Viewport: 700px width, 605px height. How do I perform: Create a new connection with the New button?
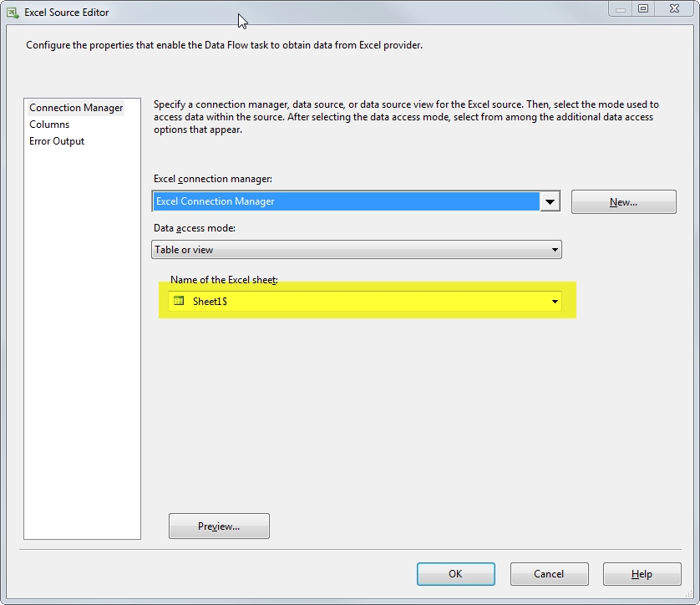coord(623,201)
